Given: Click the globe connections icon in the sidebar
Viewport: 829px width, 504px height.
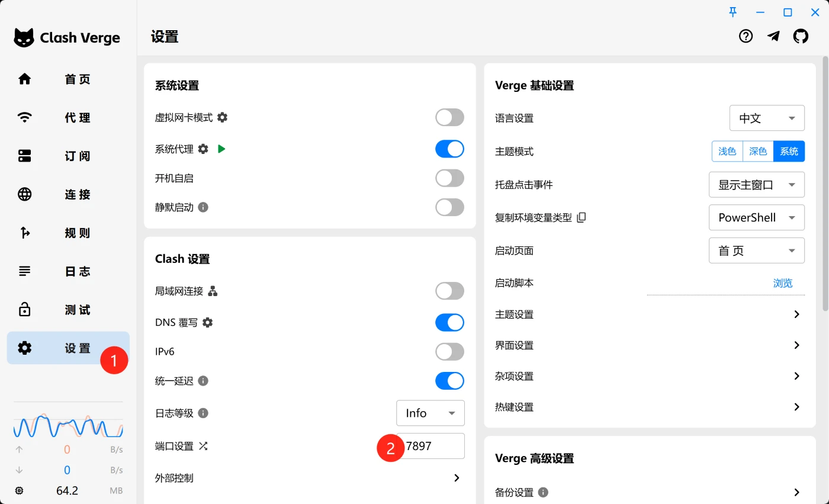Looking at the screenshot, I should 24,194.
